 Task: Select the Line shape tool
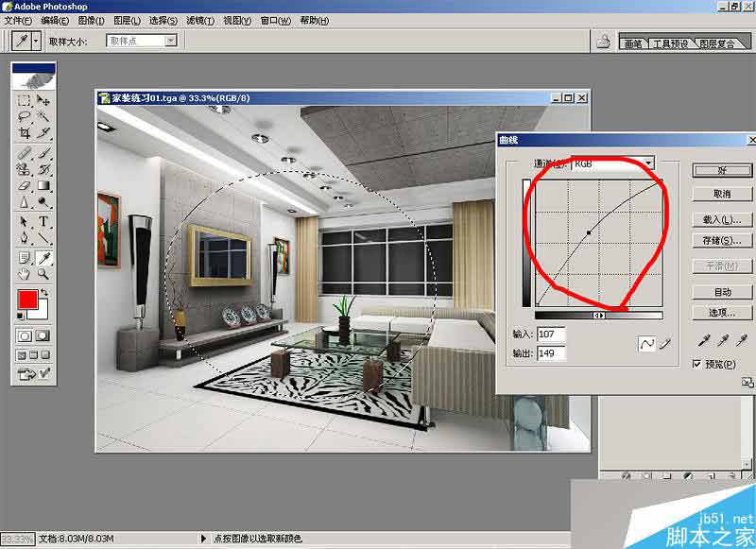coord(43,237)
